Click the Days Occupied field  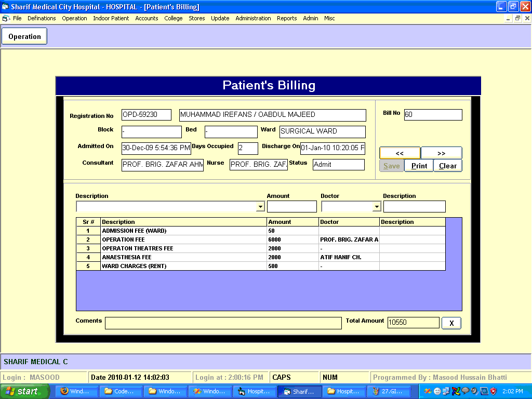(248, 148)
